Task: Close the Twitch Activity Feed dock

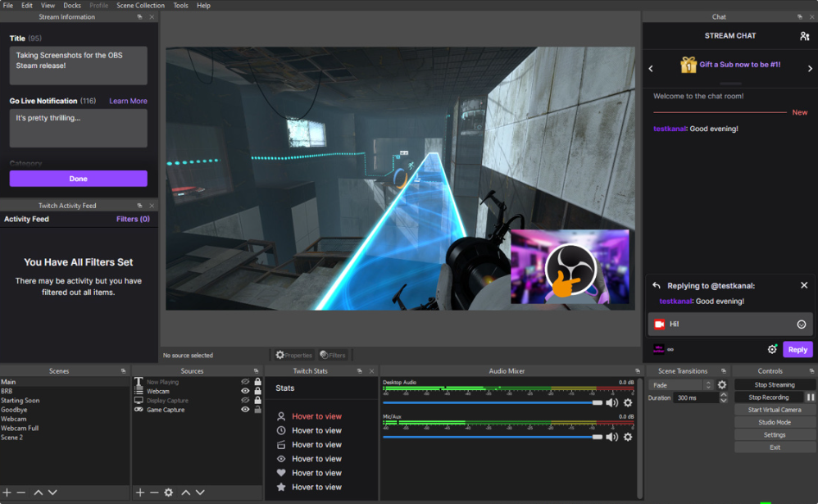Action: 152,206
